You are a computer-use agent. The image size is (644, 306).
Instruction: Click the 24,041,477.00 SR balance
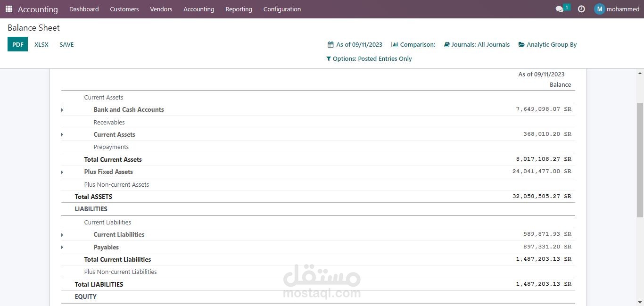[542, 171]
